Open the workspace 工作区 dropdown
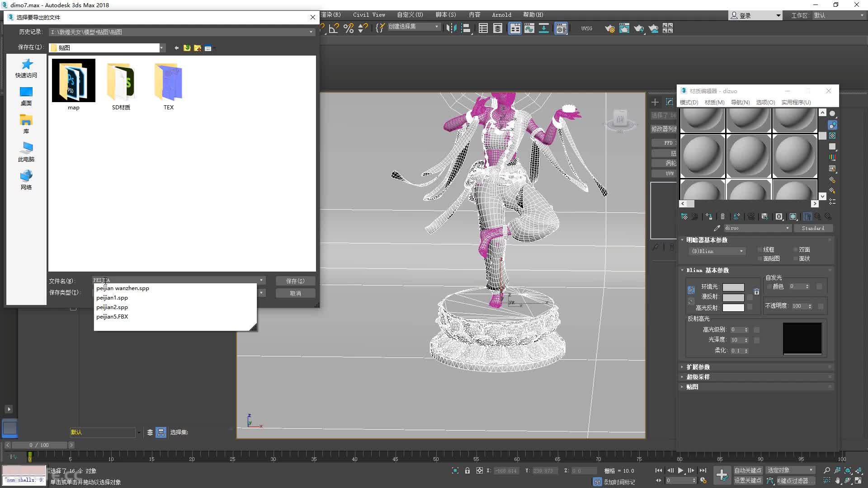The height and width of the screenshot is (488, 868). coord(839,15)
